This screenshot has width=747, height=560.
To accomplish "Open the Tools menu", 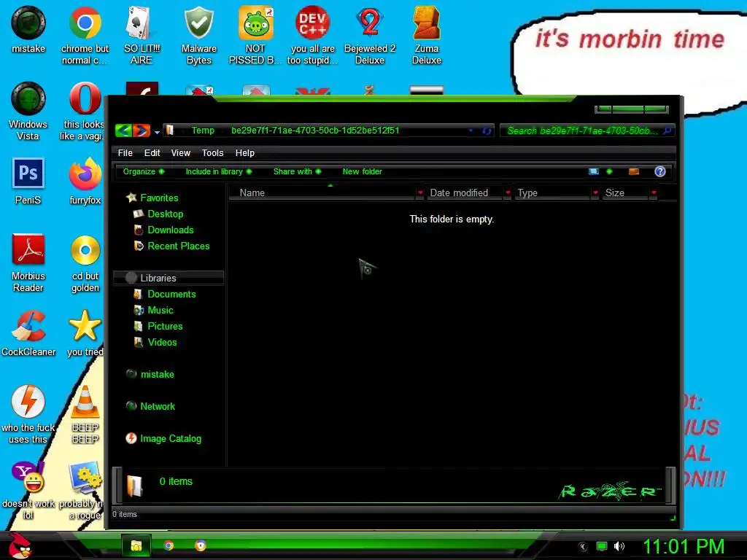I will (212, 153).
